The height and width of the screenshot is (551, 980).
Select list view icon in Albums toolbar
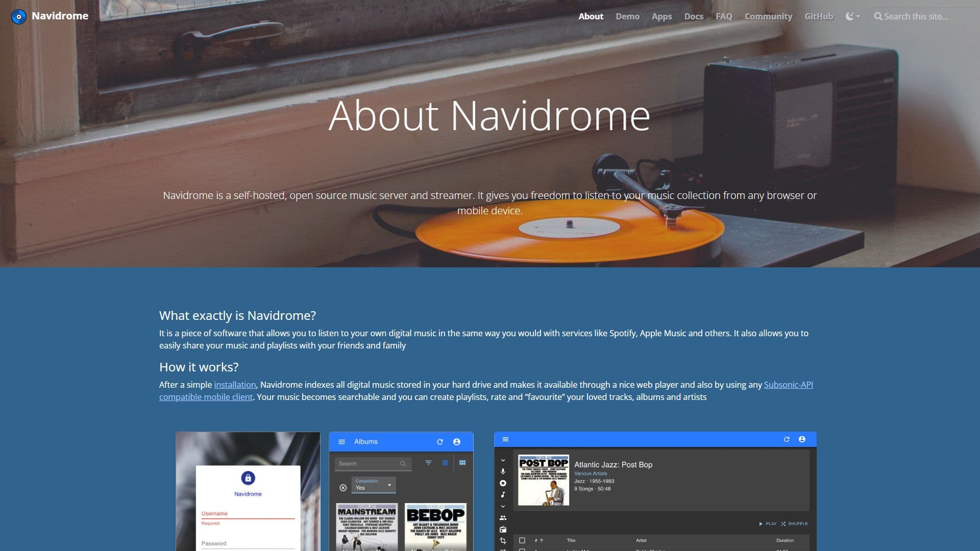tap(445, 463)
